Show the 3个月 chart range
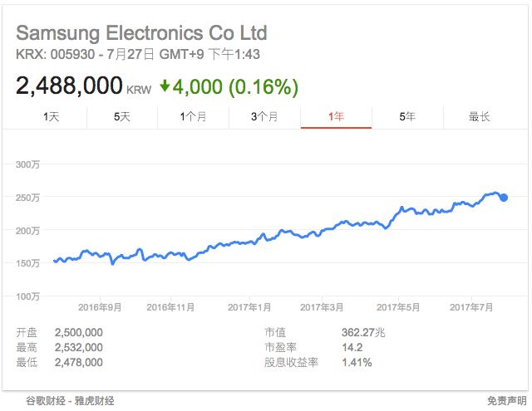Screen dimensions: 532x411 264,117
